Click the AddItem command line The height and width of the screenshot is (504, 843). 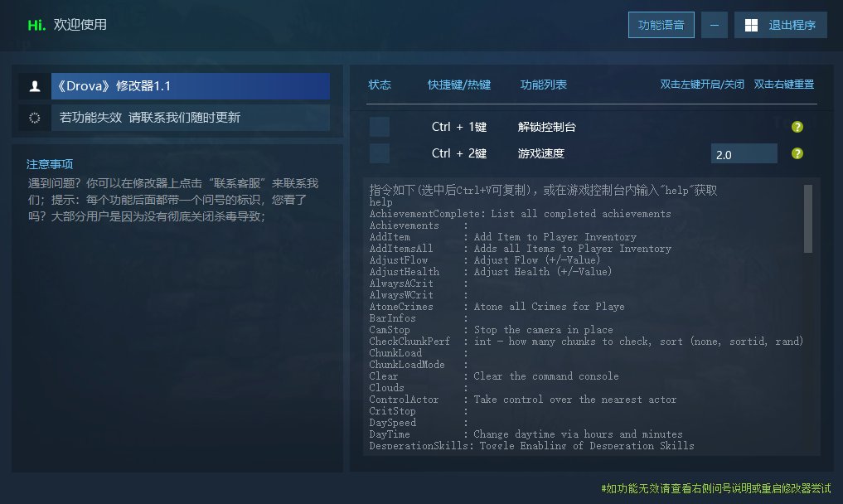pyautogui.click(x=502, y=237)
